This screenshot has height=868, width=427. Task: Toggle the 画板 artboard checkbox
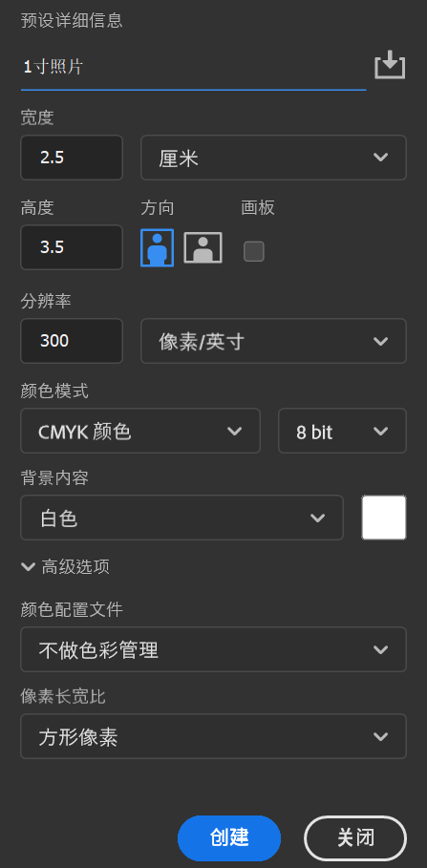(x=254, y=251)
